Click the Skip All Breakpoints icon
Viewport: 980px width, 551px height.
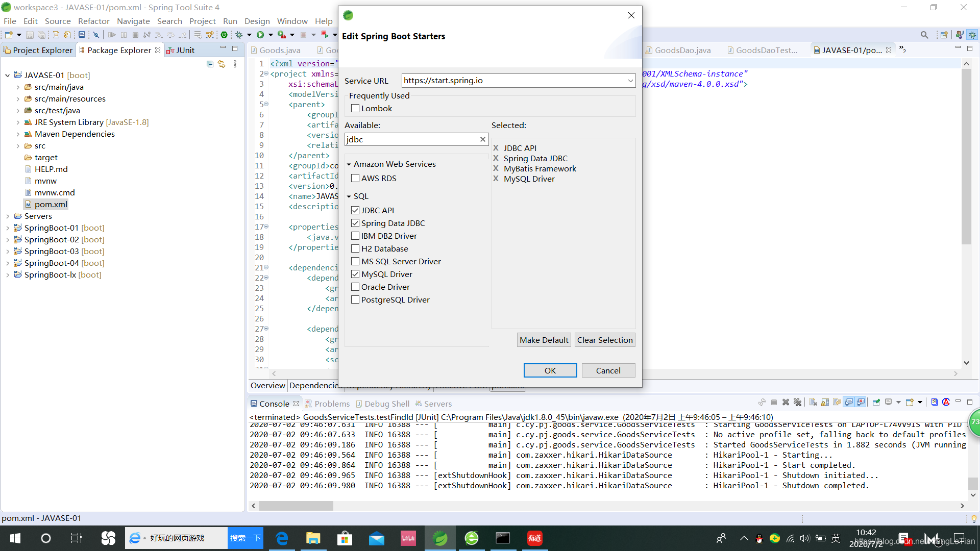point(96,35)
